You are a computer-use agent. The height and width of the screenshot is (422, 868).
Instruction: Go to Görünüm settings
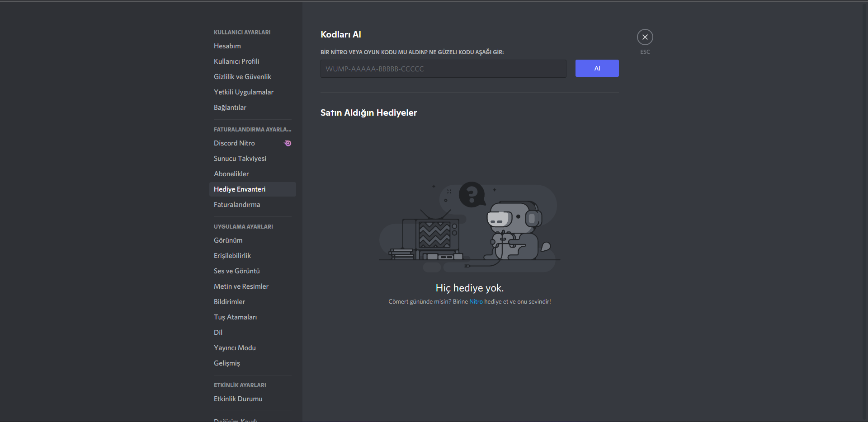coord(252,240)
